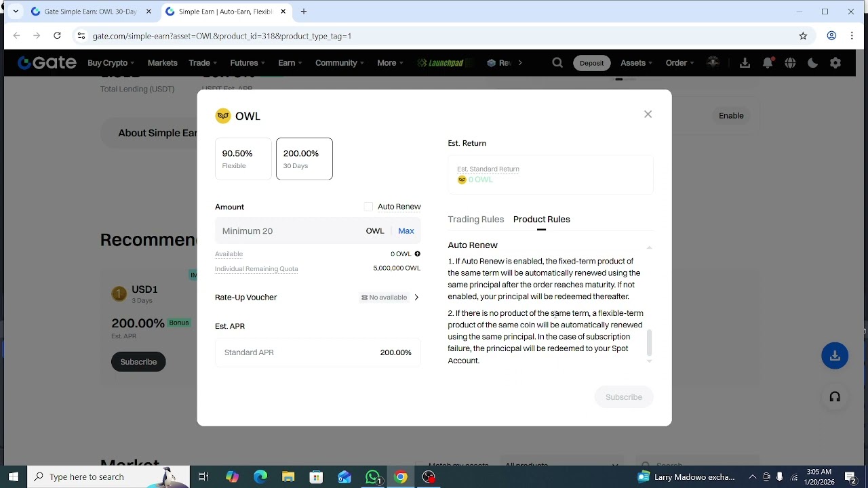Open Chrome three-dot menu
Screen dimensions: 868x488
point(852,36)
